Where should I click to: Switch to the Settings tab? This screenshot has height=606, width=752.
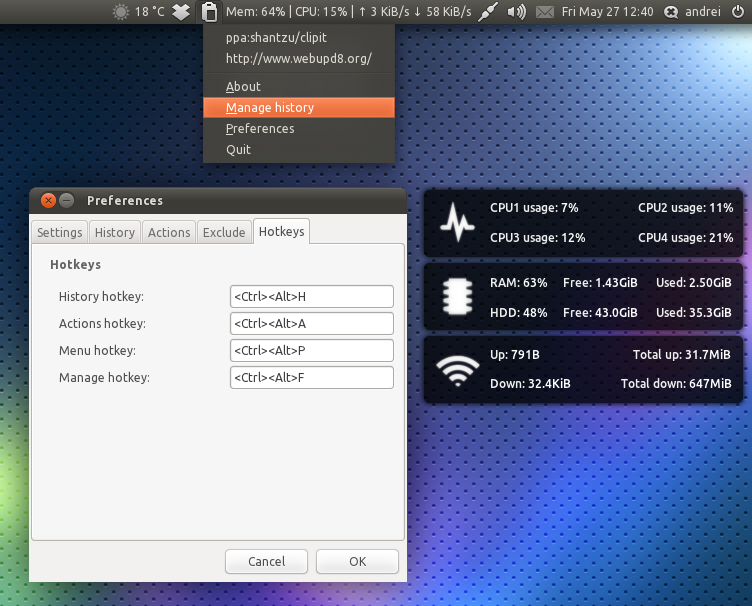tap(59, 232)
